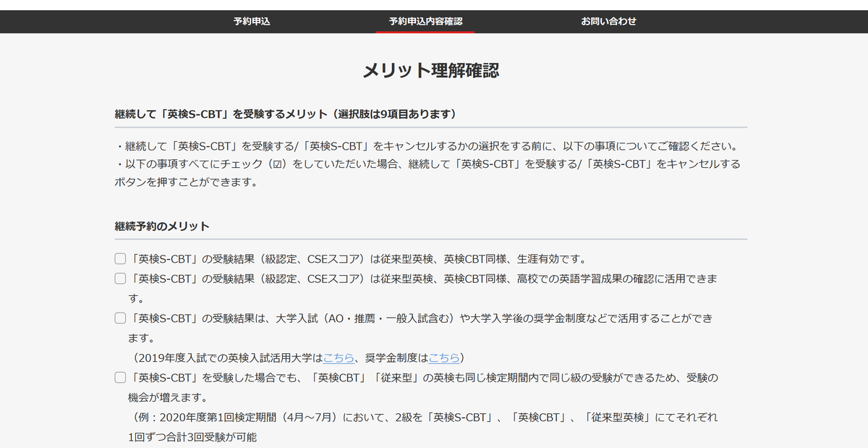Image resolution: width=868 pixels, height=448 pixels.
Task: Open the こちら link for 英検入試活用大学
Action: (339, 358)
